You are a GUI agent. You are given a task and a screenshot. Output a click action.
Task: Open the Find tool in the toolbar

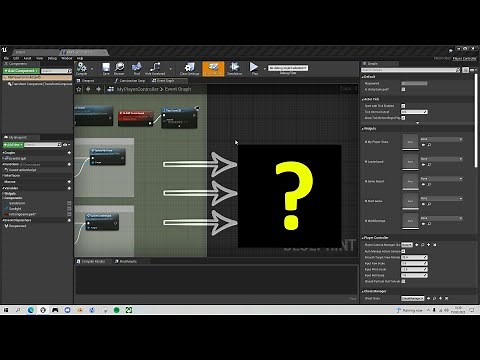point(137,68)
